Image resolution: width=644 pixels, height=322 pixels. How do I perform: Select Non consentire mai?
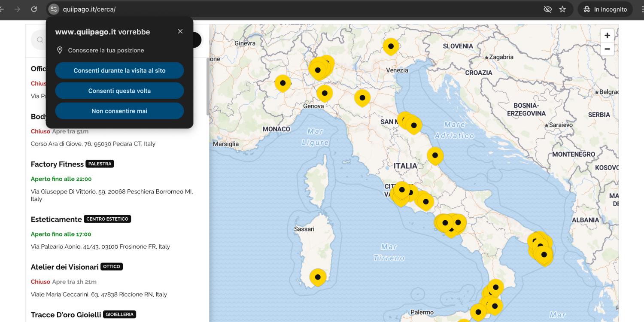(x=119, y=111)
